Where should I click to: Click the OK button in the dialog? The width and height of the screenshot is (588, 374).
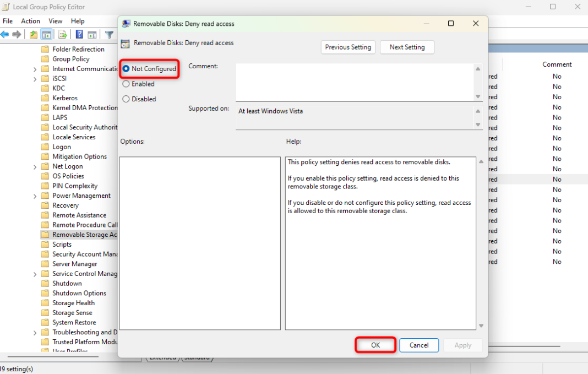(375, 345)
